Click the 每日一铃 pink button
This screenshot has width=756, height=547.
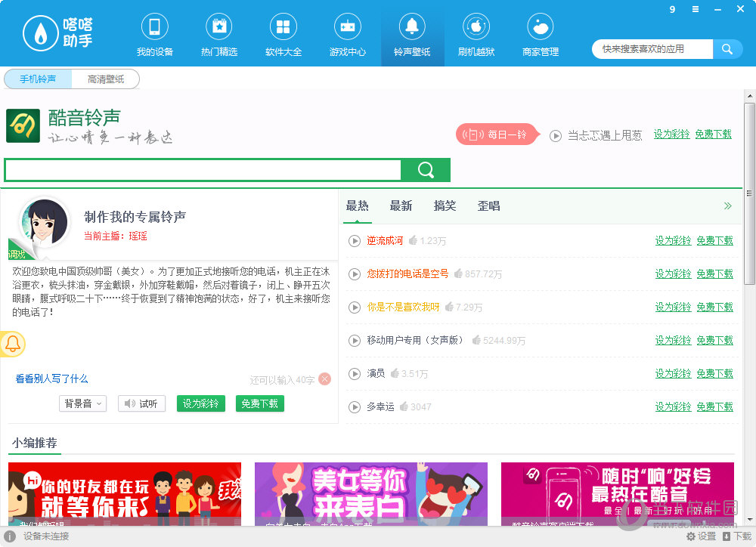click(x=496, y=134)
